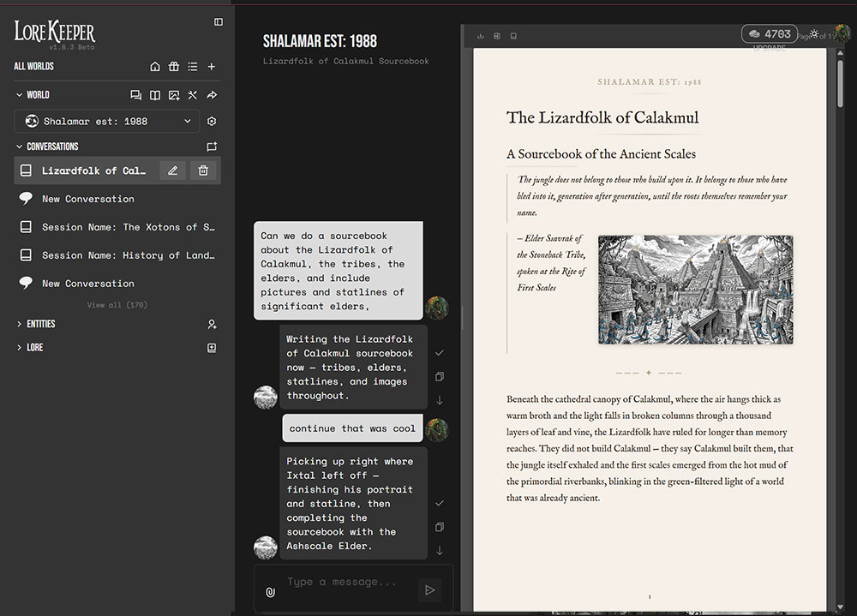The height and width of the screenshot is (616, 857).
Task: Open world tools via the crossed-tools icon
Action: 193,95
